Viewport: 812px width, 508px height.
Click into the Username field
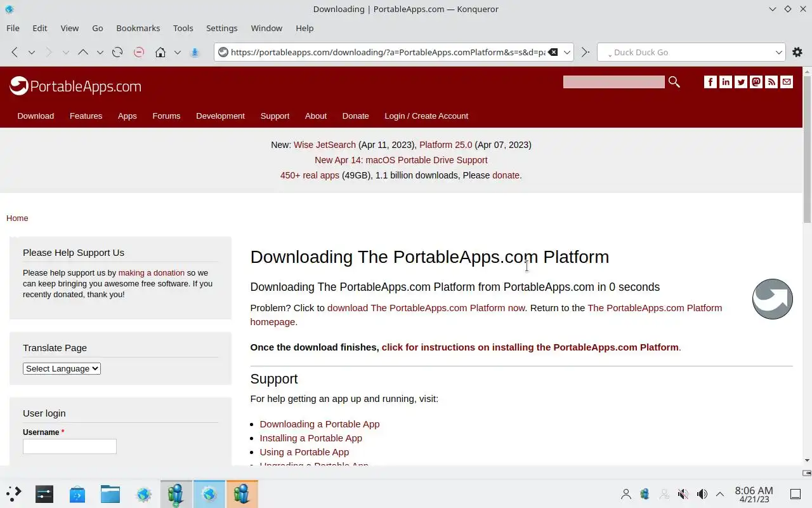(x=70, y=446)
